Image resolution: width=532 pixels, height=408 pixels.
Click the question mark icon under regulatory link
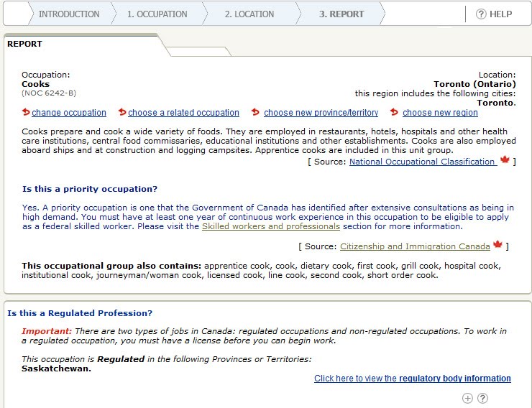coord(482,398)
